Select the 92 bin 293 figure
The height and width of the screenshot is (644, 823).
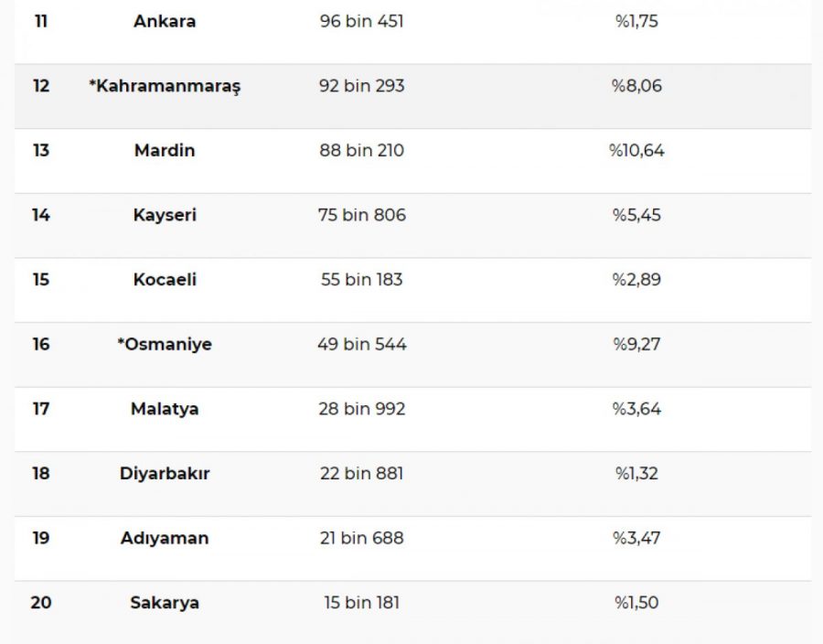pos(361,86)
